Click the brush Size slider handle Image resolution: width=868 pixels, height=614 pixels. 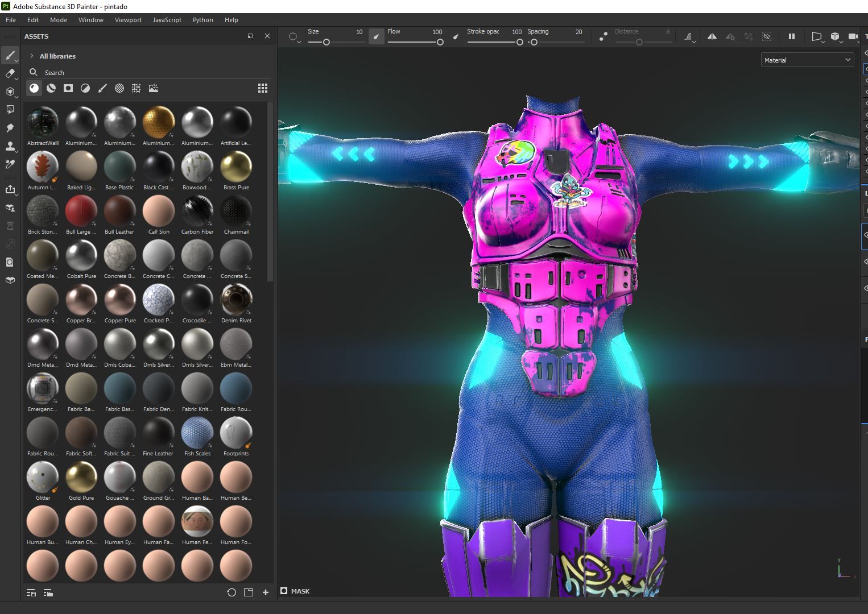pos(326,42)
